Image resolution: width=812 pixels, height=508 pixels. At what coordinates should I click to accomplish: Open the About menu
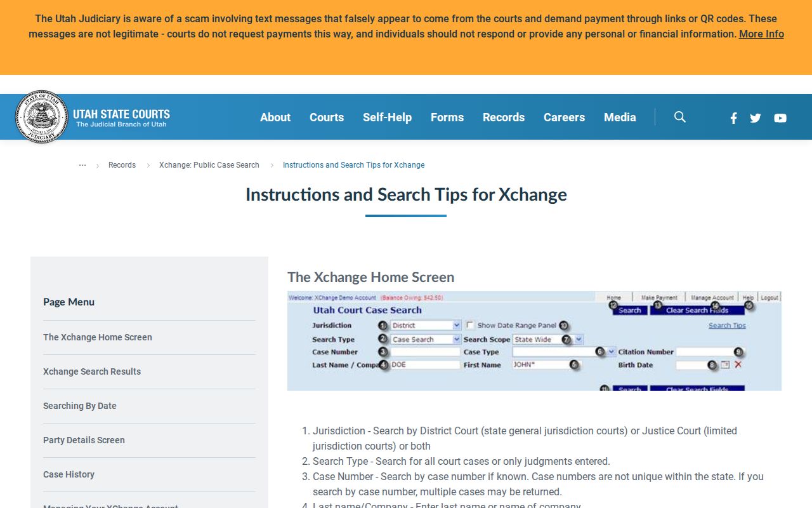[275, 117]
